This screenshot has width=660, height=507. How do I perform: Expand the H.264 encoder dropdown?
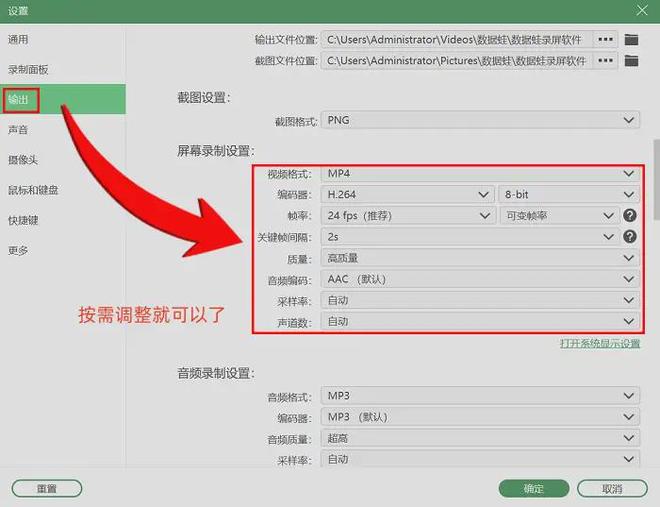point(407,194)
